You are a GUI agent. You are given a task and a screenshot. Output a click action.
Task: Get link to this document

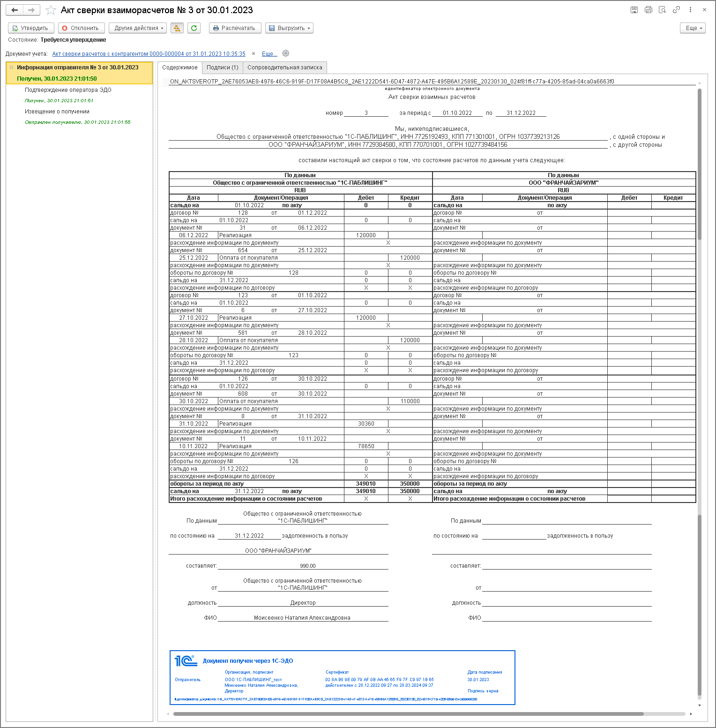point(676,10)
